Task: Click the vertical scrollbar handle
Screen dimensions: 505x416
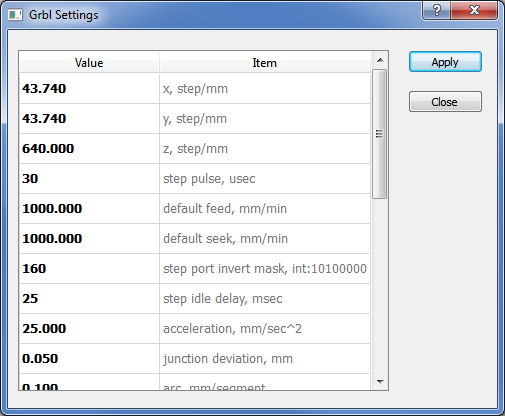Action: (x=380, y=134)
